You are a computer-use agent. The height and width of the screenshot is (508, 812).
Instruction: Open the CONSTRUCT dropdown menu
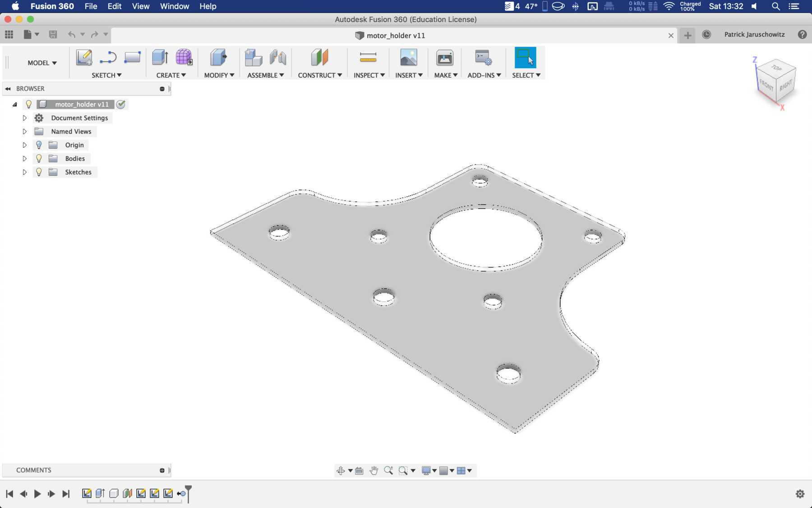(x=320, y=75)
